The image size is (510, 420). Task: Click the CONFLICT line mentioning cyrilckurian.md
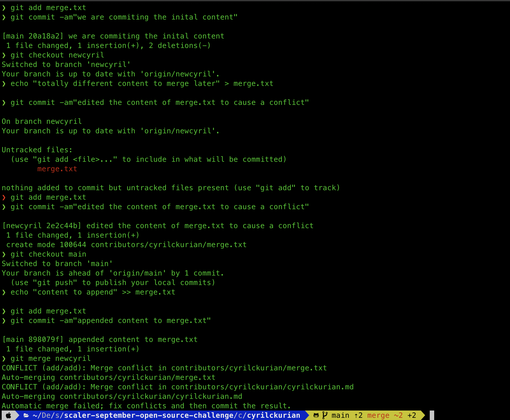tap(178, 387)
